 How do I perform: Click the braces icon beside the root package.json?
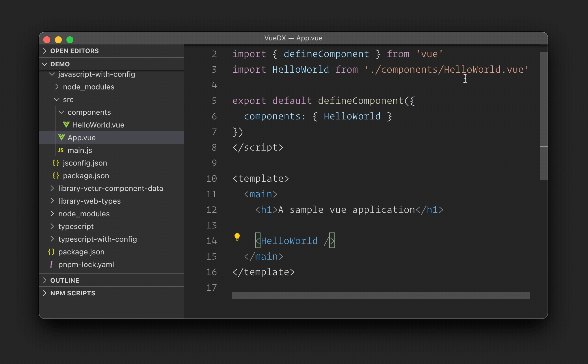(x=51, y=252)
